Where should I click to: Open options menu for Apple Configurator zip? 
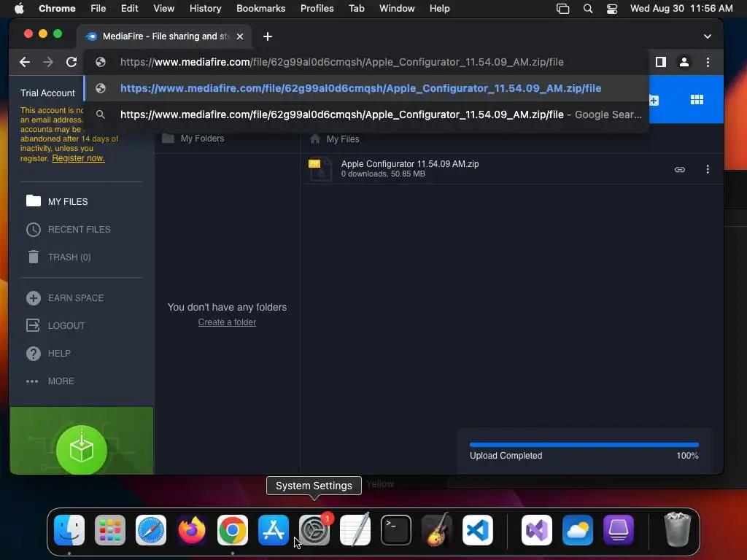point(708,169)
